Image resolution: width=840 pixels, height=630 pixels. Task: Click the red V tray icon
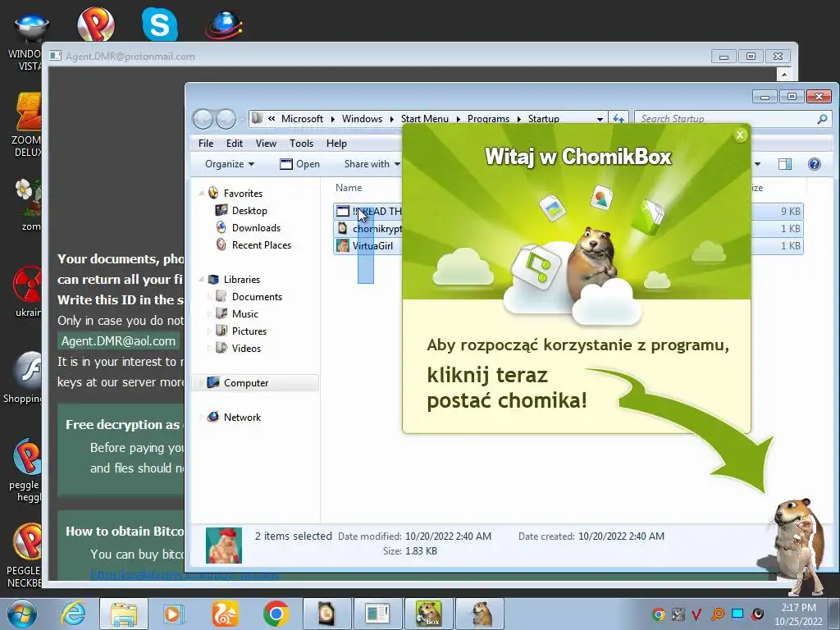(x=696, y=614)
